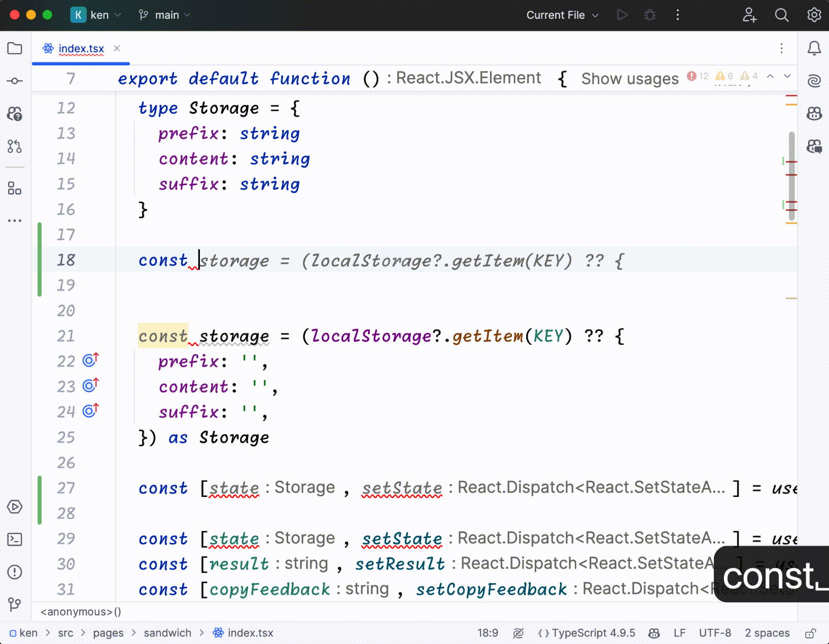829x644 pixels.
Task: Click Copilot status icon in status bar
Action: [654, 633]
